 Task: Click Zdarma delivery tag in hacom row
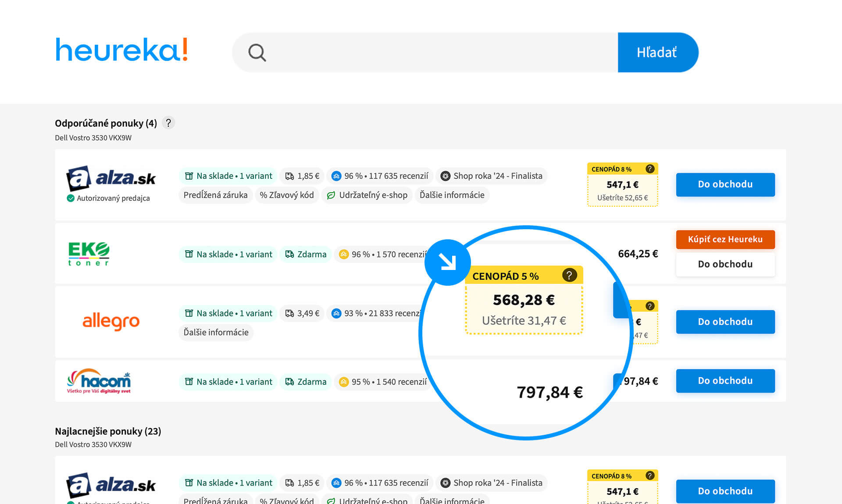(x=306, y=382)
